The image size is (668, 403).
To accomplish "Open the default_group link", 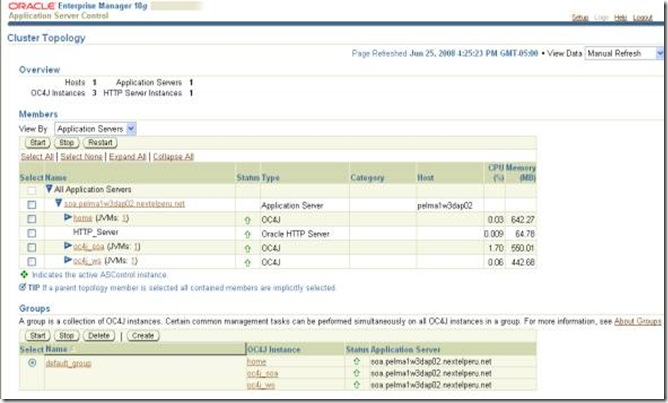I will point(68,363).
